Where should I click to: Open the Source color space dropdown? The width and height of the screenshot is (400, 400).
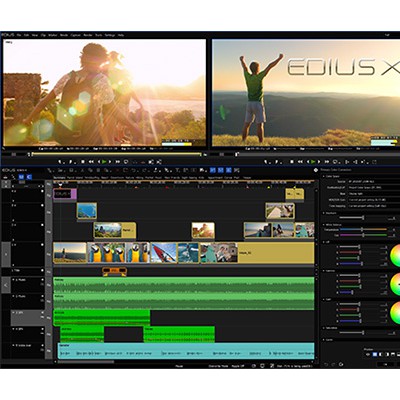(x=373, y=182)
